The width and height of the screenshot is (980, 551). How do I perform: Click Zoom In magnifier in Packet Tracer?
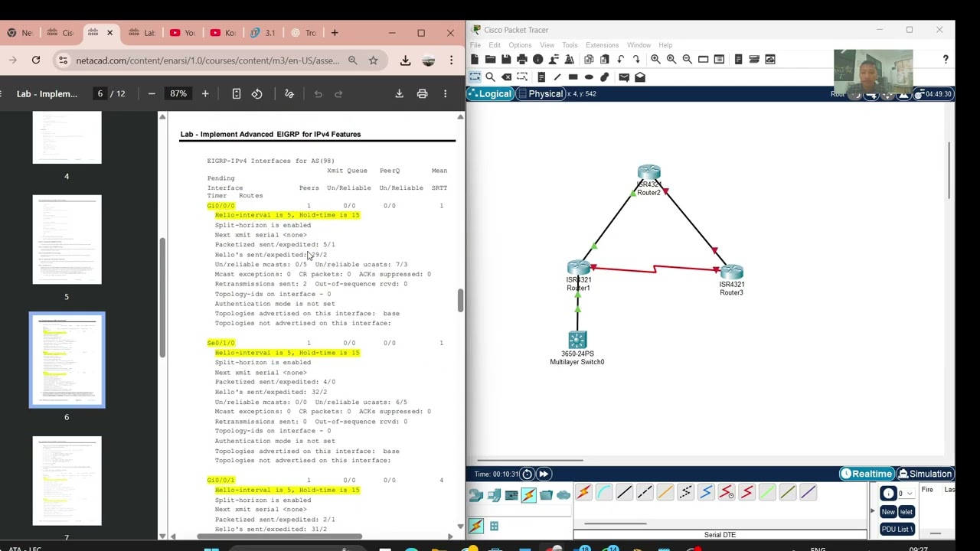[x=655, y=59]
